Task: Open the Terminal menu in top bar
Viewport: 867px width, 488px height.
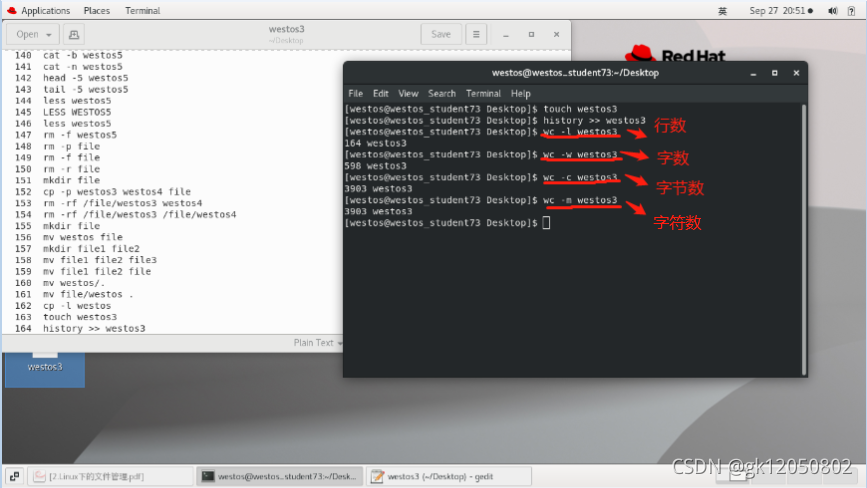Action: (143, 11)
